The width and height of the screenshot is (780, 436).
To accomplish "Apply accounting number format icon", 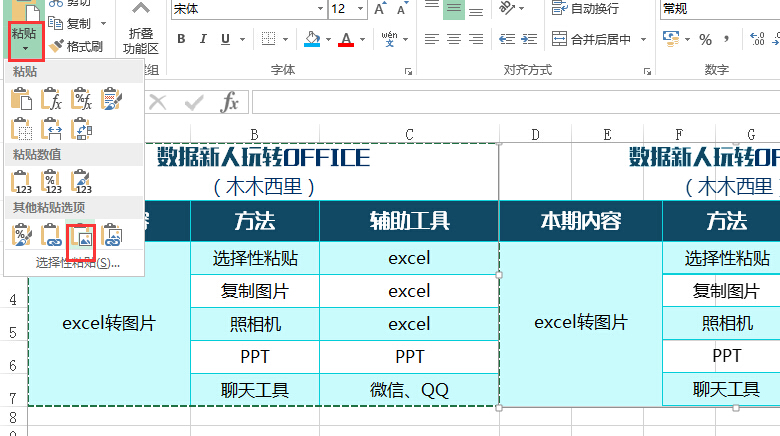I will (x=671, y=39).
